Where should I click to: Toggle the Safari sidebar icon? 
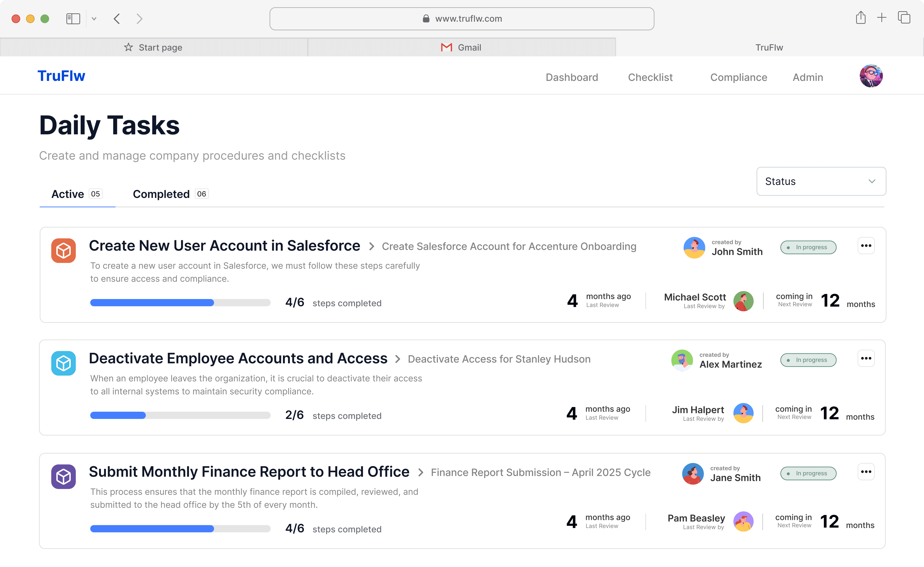click(x=73, y=19)
